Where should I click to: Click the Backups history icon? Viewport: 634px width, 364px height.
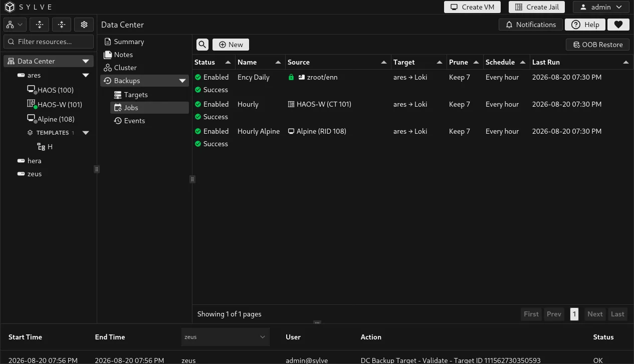click(x=107, y=81)
